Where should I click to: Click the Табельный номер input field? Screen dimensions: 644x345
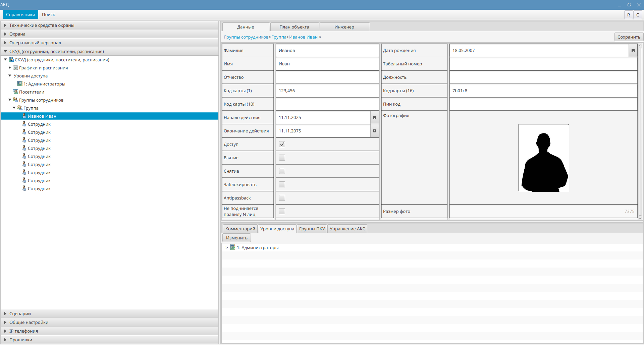(x=543, y=64)
